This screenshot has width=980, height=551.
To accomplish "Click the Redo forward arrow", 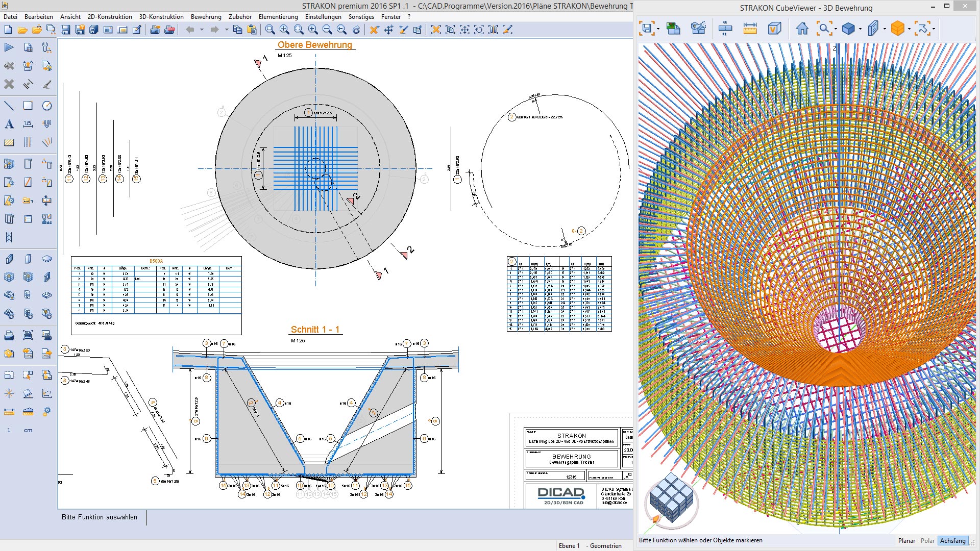I will click(215, 30).
